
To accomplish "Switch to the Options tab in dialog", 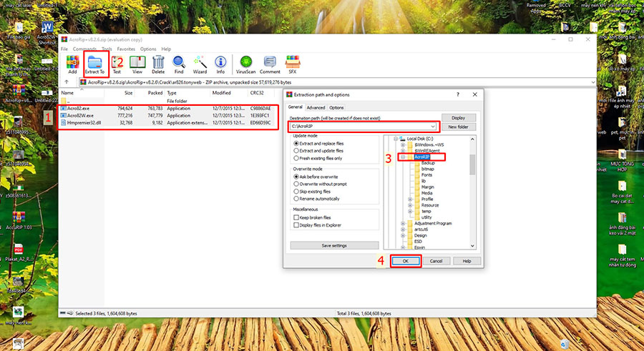I will coord(336,107).
